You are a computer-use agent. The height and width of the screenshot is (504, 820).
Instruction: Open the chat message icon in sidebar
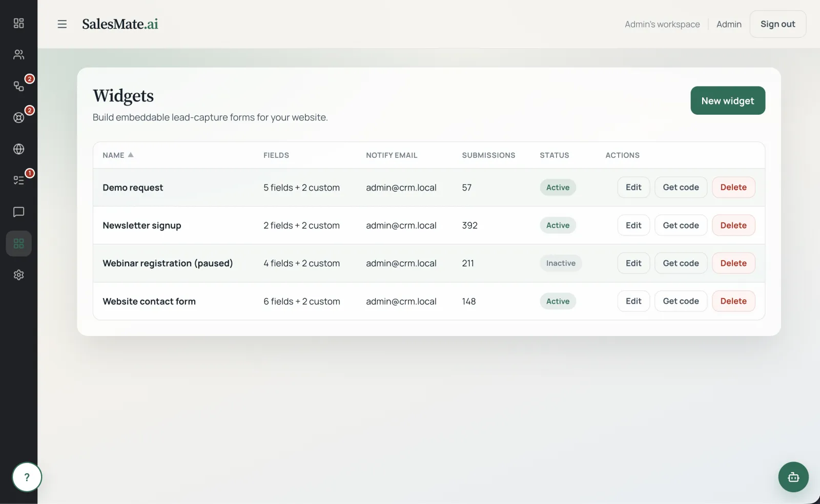[18, 212]
